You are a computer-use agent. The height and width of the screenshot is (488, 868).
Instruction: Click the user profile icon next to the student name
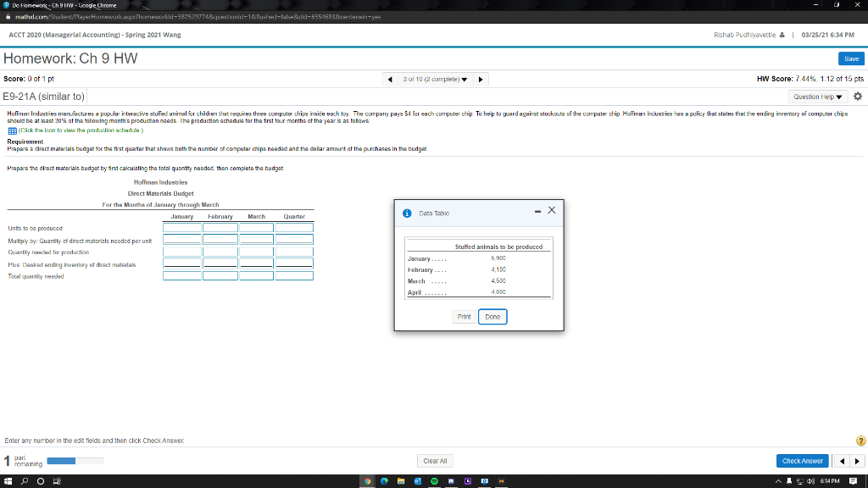[782, 35]
